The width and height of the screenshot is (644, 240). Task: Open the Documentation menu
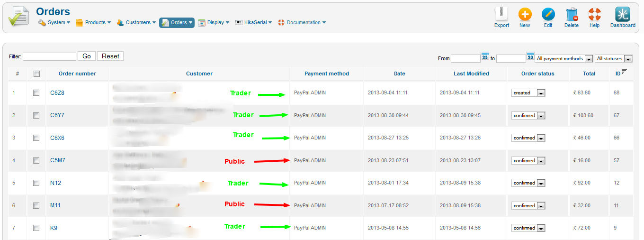[x=302, y=22]
